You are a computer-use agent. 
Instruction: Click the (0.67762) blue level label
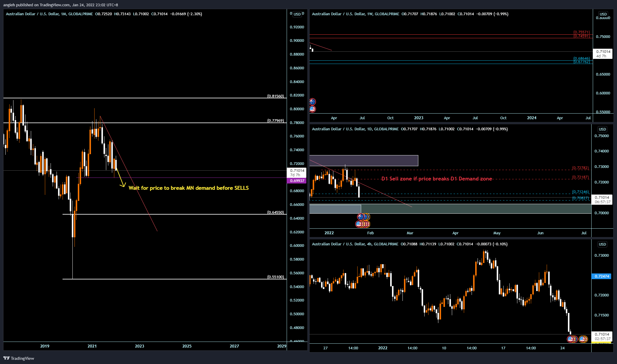coord(582,62)
